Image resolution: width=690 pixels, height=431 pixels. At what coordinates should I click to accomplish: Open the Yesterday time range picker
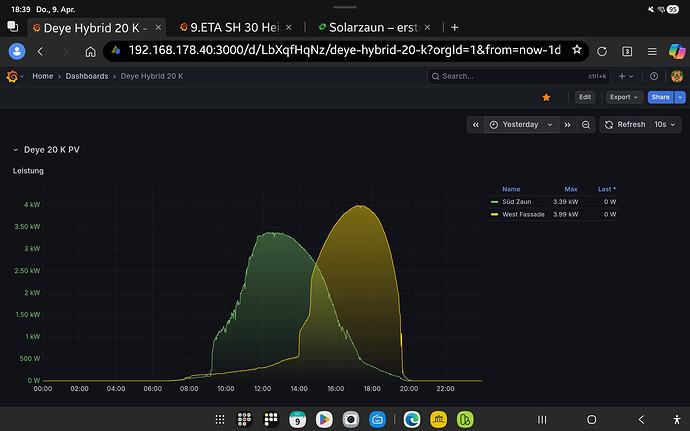(521, 124)
